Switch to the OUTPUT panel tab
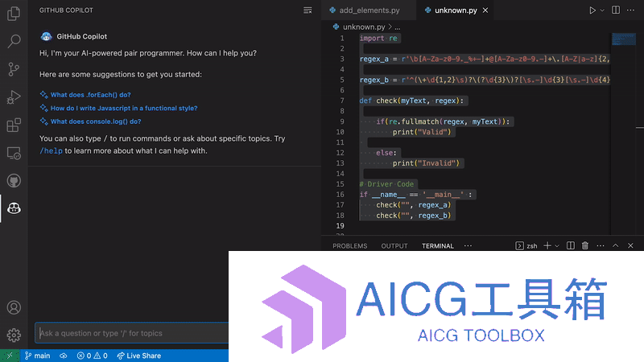 point(394,246)
